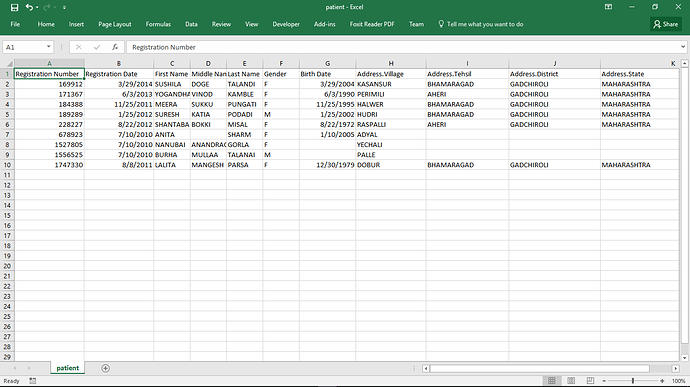Select column F header
This screenshot has height=387, width=690.
click(x=281, y=63)
